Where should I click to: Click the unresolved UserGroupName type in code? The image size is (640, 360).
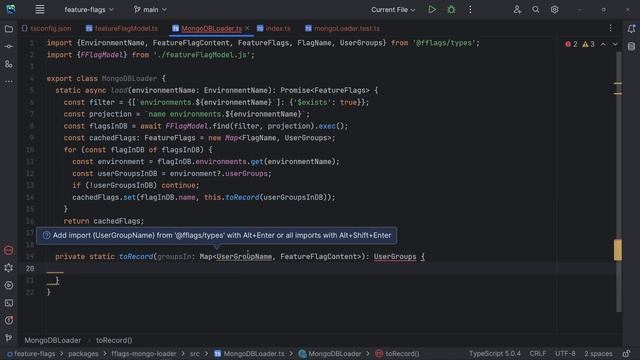(244, 257)
